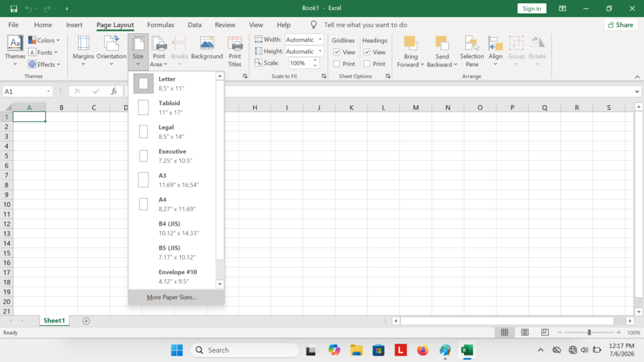Screen dimensions: 644x362
Task: Open the Align options
Action: tap(496, 52)
